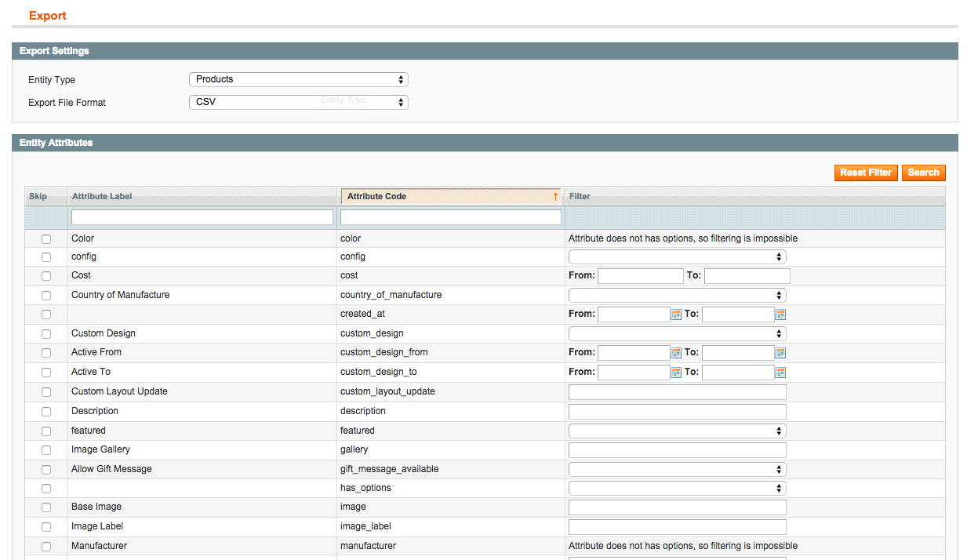This screenshot has width=967, height=560.
Task: Toggle Skip for Custom Layout Update
Action: [x=46, y=392]
